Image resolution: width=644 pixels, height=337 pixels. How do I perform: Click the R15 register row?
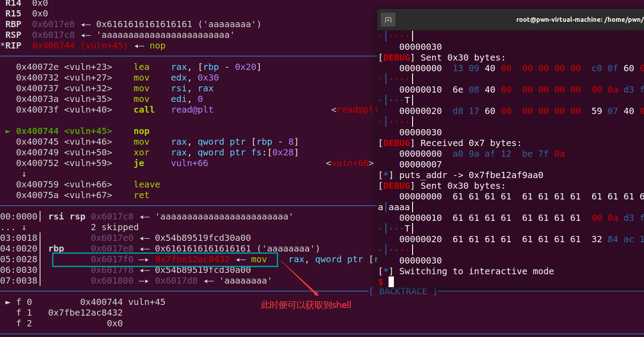point(27,13)
